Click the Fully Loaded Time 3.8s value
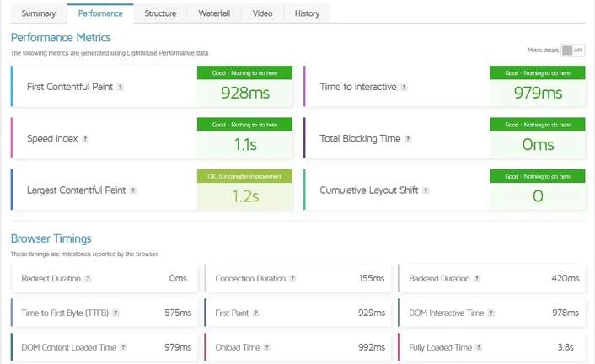 point(566,347)
